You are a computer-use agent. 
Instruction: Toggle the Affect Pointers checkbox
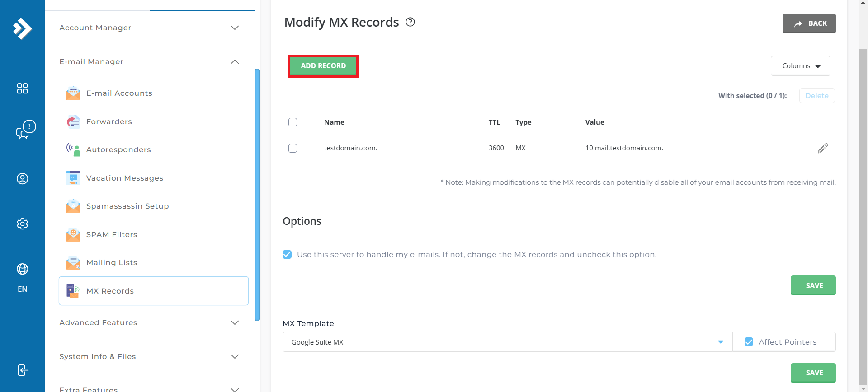coord(749,342)
